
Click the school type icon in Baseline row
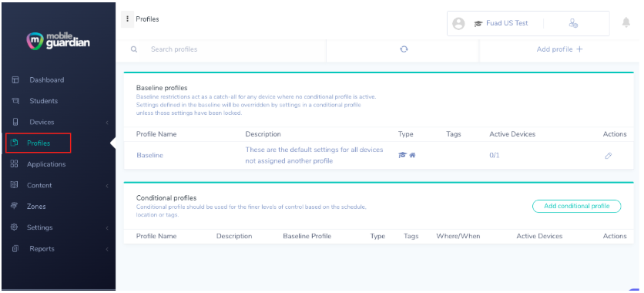click(x=402, y=155)
